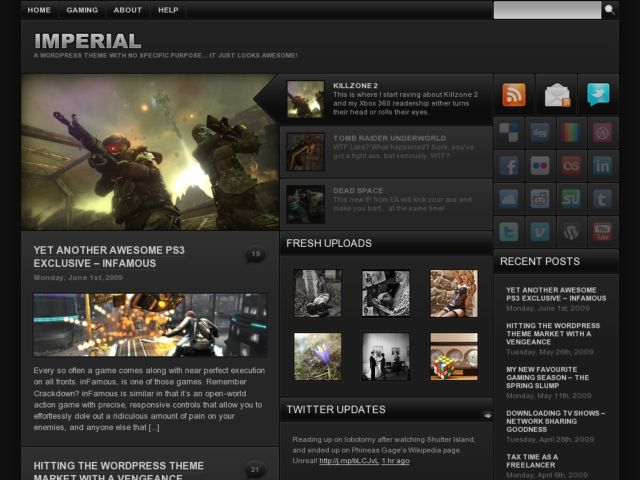Open the black-and-white person lying thumbnail

318,293
